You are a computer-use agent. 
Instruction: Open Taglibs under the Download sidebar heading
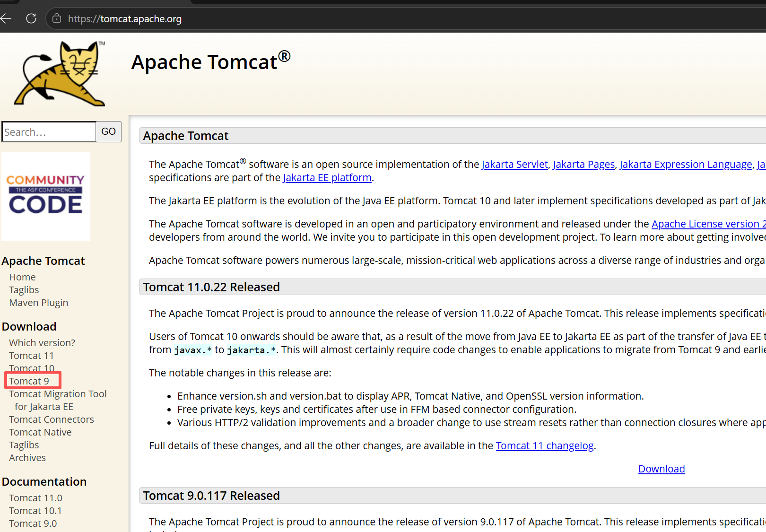pos(24,445)
